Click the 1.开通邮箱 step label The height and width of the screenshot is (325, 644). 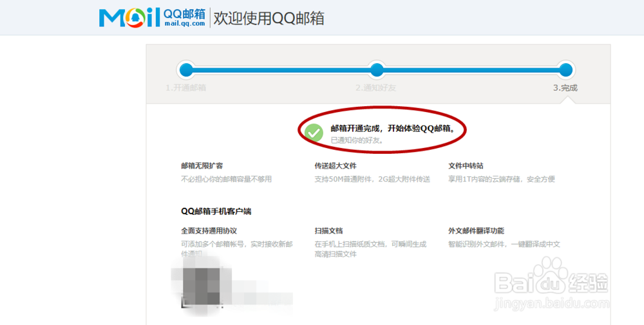(x=186, y=88)
